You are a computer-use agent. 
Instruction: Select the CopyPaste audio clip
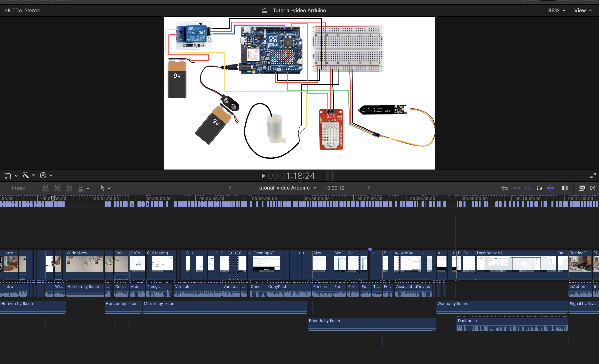pyautogui.click(x=289, y=290)
